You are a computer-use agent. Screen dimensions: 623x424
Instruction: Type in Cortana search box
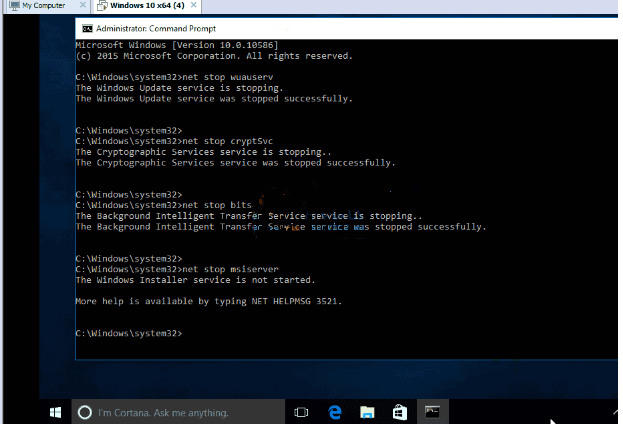pyautogui.click(x=178, y=412)
